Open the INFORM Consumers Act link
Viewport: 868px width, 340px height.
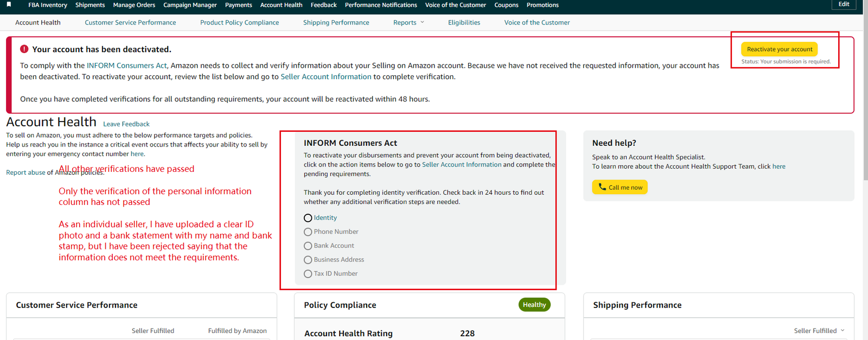click(x=126, y=66)
